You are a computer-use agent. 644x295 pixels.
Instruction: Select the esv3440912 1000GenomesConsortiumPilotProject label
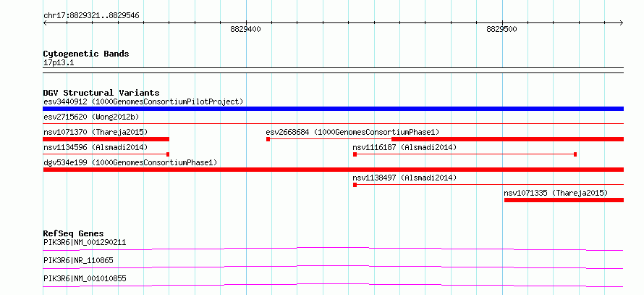[143, 101]
